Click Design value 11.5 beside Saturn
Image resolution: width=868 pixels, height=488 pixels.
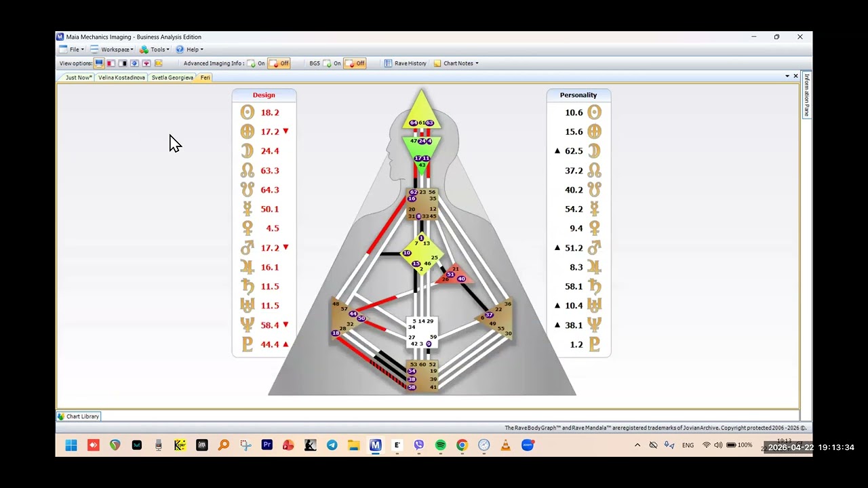tap(270, 287)
